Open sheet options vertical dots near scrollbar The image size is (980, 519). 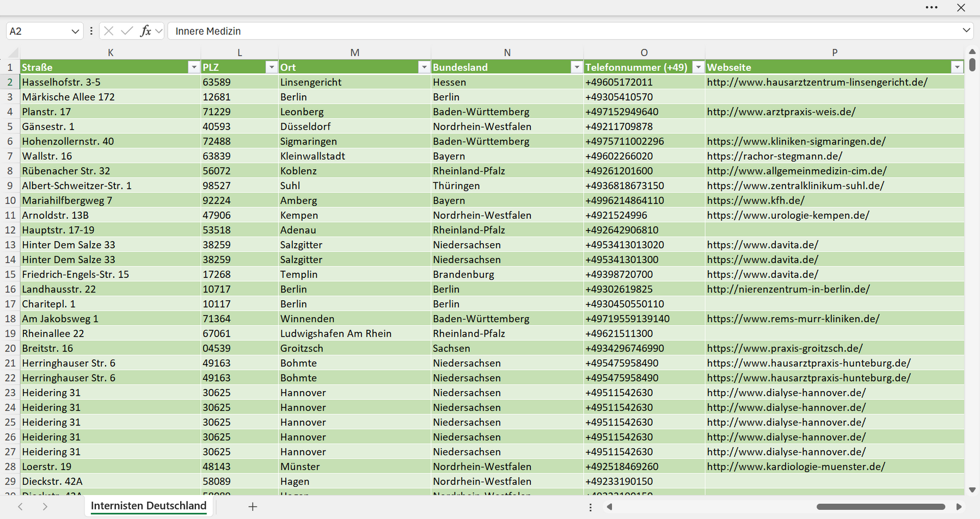(x=590, y=507)
